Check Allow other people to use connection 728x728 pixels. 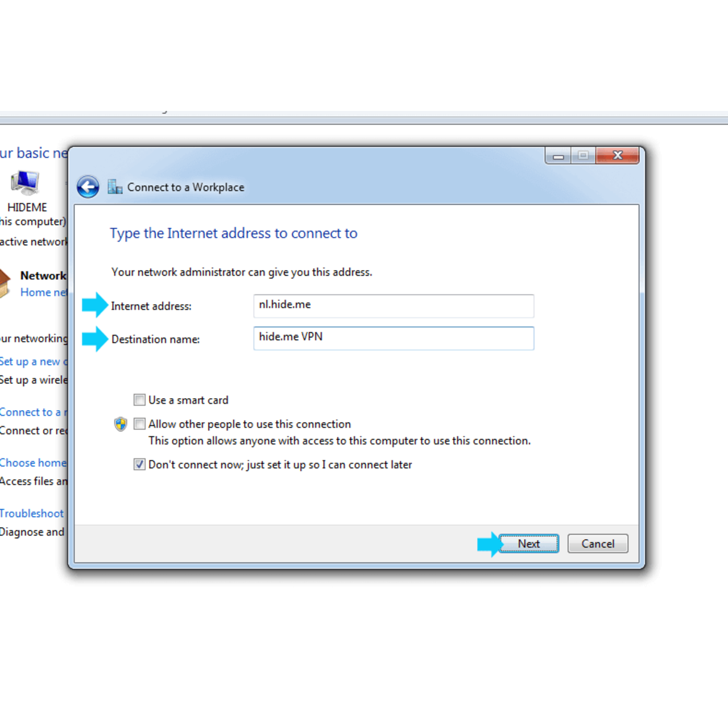(139, 424)
